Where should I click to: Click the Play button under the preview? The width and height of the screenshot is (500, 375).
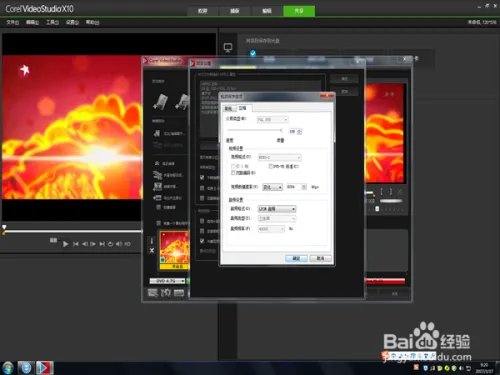(x=65, y=244)
